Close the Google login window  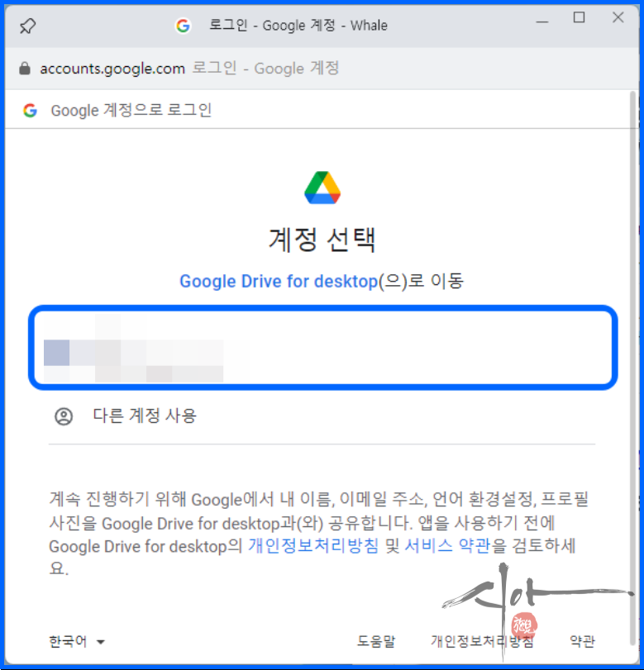(618, 17)
